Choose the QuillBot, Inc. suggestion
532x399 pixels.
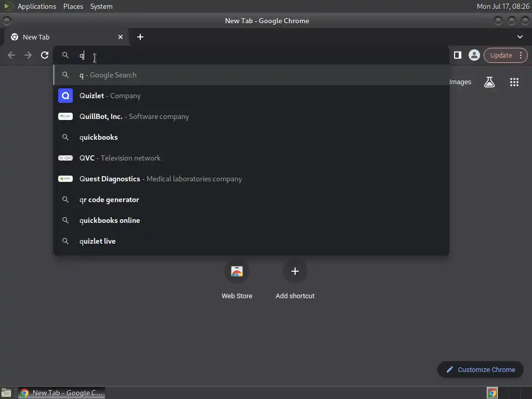click(x=251, y=116)
